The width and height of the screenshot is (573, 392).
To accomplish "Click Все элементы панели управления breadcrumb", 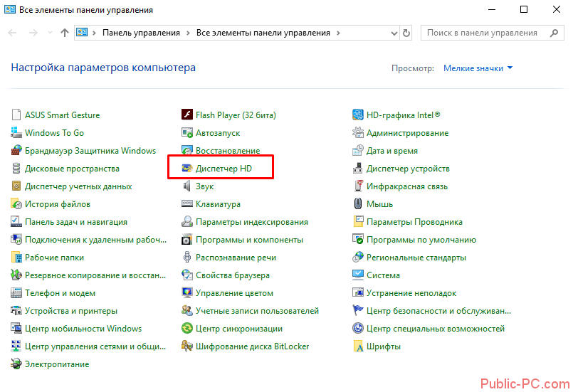I will coord(263,33).
